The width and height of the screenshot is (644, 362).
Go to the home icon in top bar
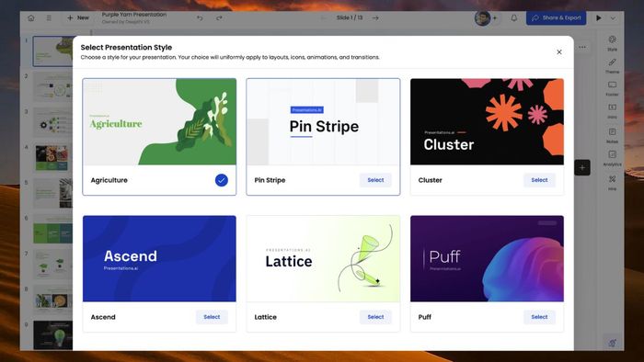point(31,18)
